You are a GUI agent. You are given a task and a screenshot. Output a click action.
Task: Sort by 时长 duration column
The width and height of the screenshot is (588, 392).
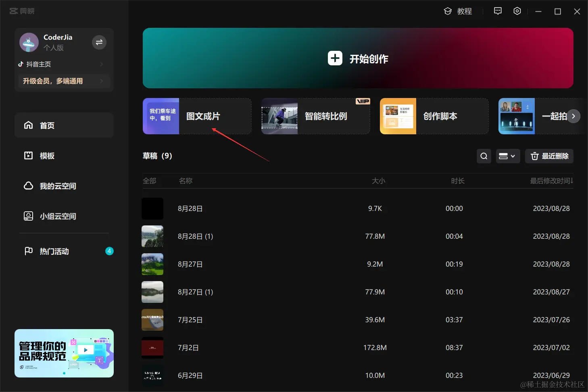pos(458,181)
